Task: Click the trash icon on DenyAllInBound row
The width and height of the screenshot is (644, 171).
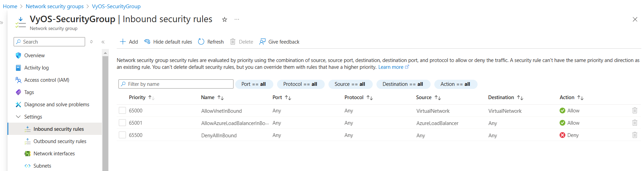Action: [x=634, y=135]
